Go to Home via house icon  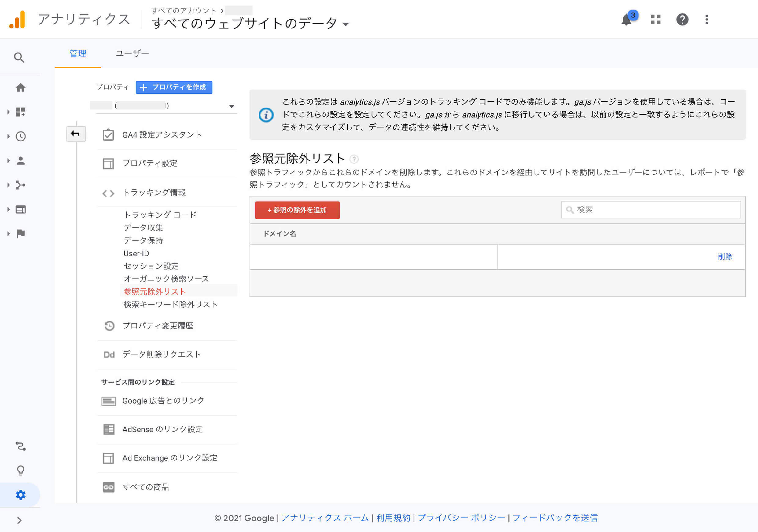pos(20,88)
